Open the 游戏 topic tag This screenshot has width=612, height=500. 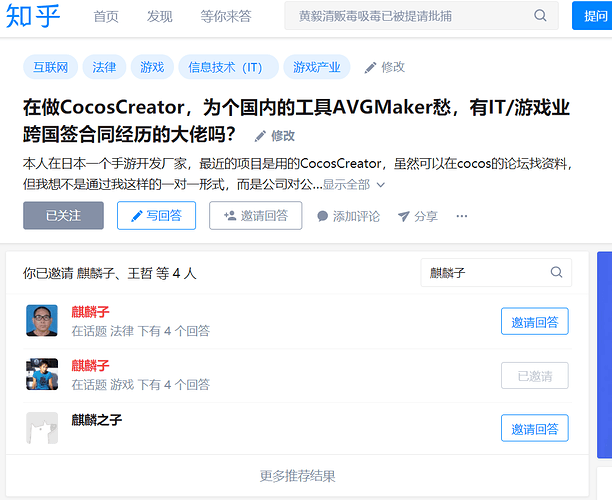[152, 67]
